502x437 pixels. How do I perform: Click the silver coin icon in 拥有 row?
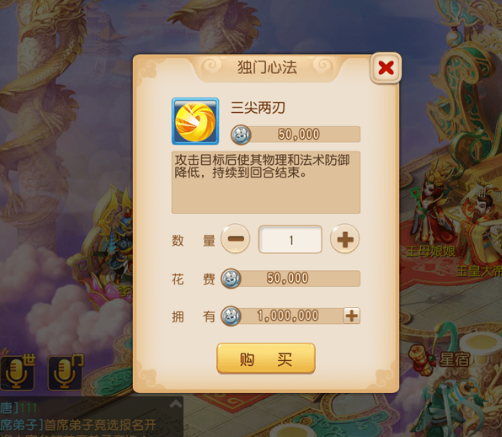231,316
